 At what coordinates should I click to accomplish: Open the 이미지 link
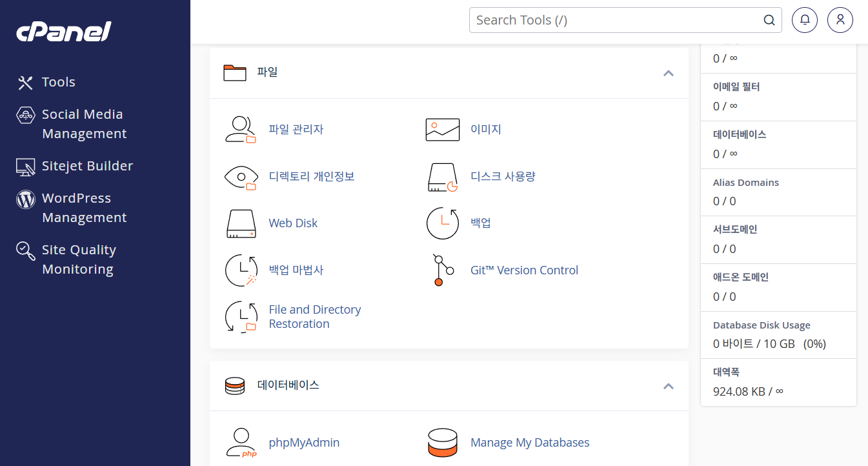[x=486, y=129]
